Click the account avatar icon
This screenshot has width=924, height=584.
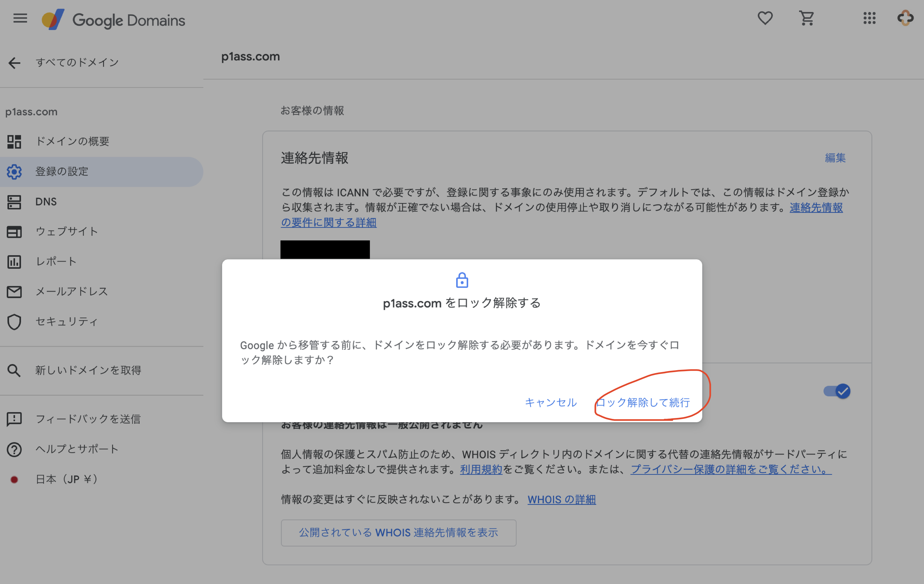coord(905,18)
